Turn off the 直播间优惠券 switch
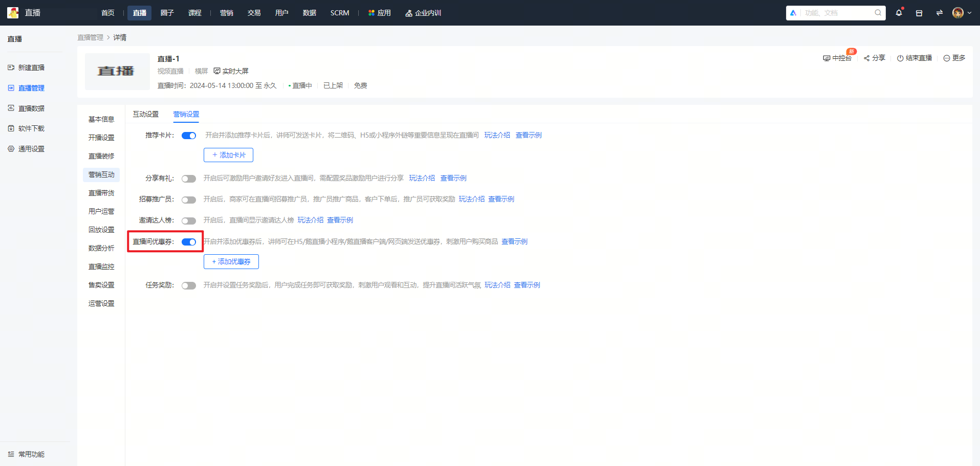Screen dimensions: 980x466 click(189, 242)
